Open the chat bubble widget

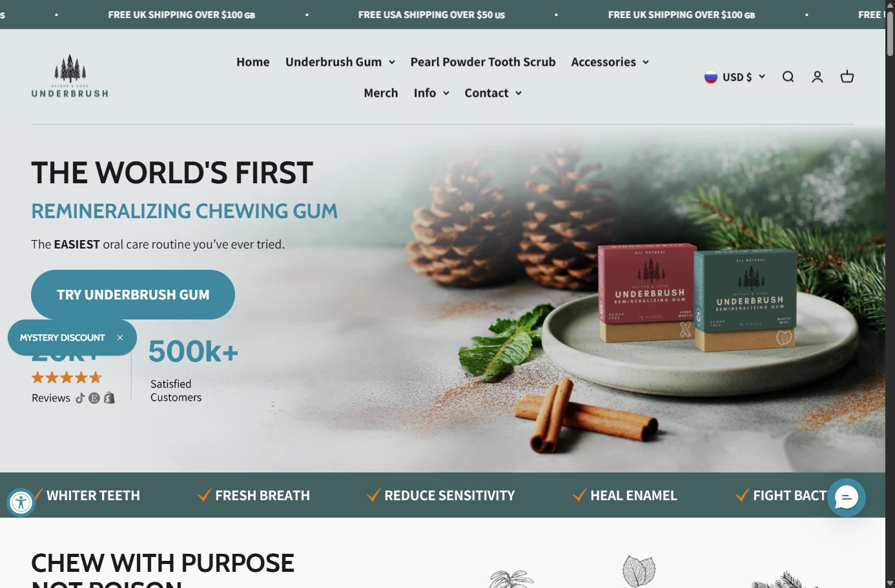click(x=847, y=498)
